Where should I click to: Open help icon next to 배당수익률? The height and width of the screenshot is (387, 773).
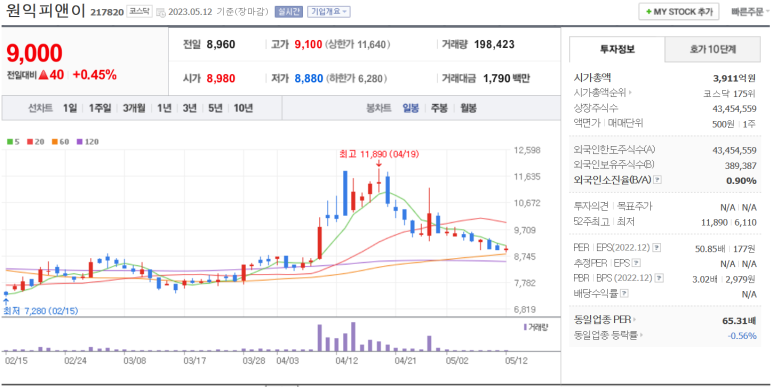click(624, 294)
